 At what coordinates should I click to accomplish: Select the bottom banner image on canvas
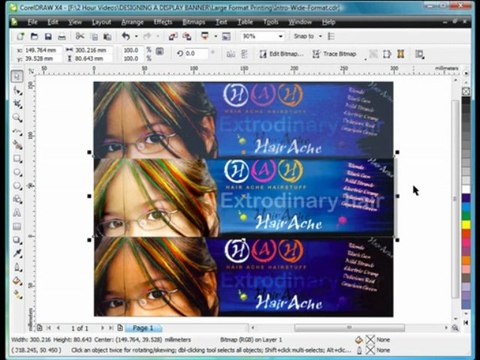pos(243,277)
